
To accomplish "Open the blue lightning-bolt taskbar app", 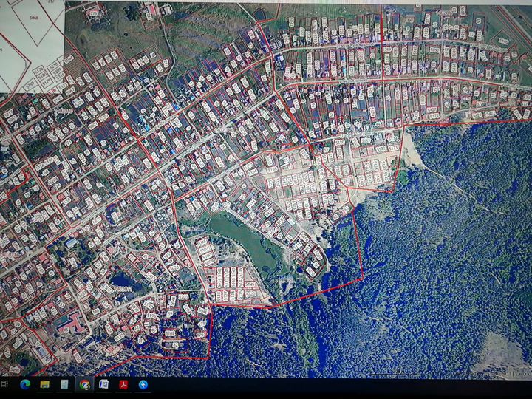I will pyautogui.click(x=143, y=384).
